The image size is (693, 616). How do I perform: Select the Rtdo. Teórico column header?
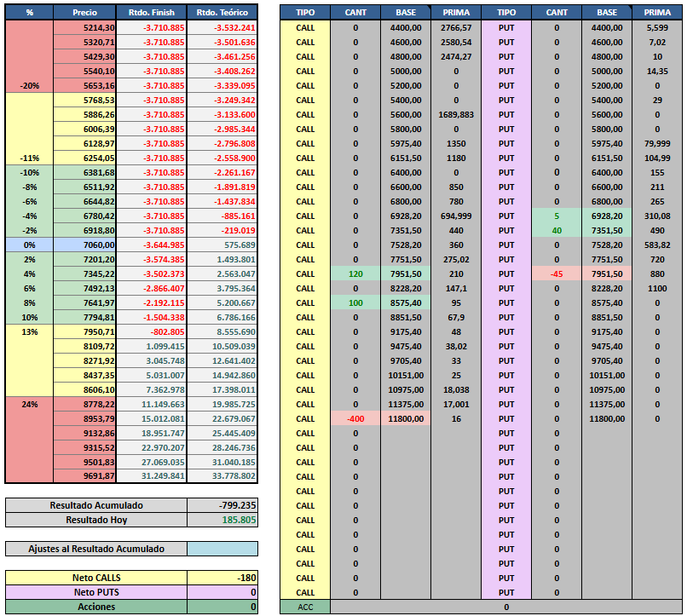tap(222, 13)
